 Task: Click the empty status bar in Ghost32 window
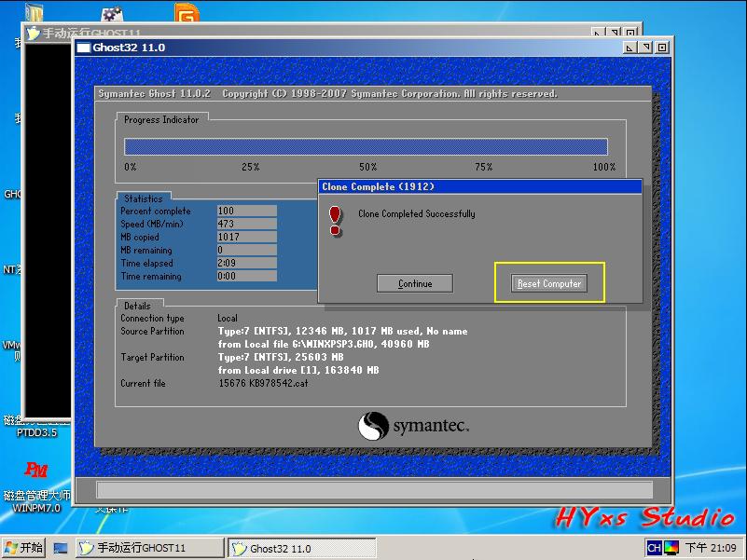(x=374, y=489)
